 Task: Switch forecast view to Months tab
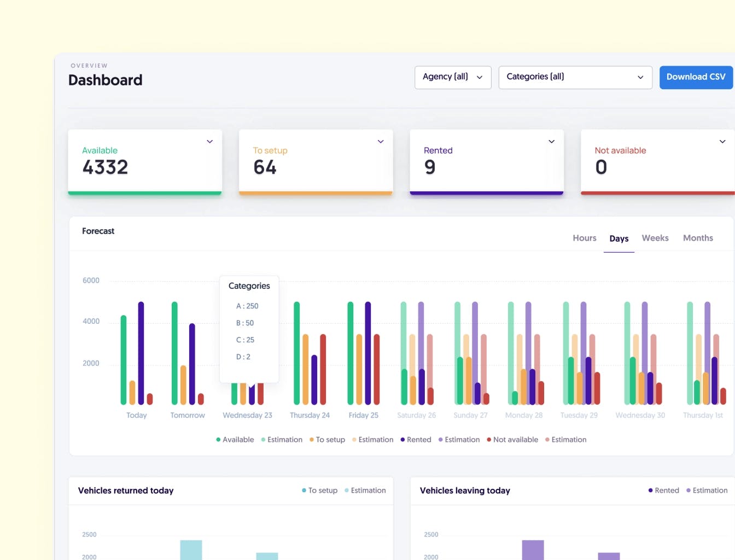click(698, 238)
